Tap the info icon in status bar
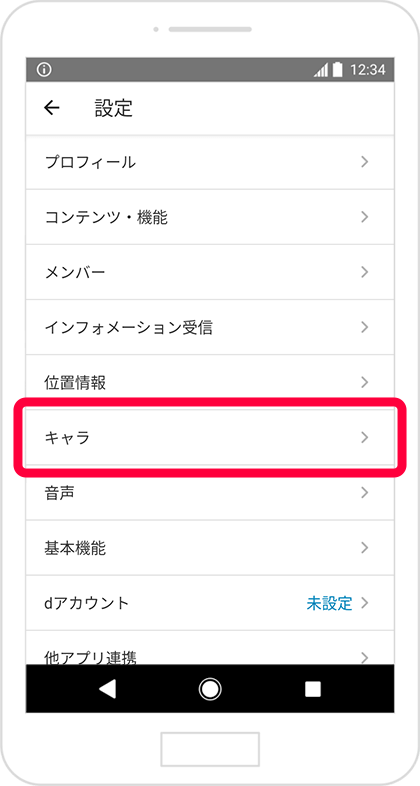The width and height of the screenshot is (420, 786). [x=44, y=70]
